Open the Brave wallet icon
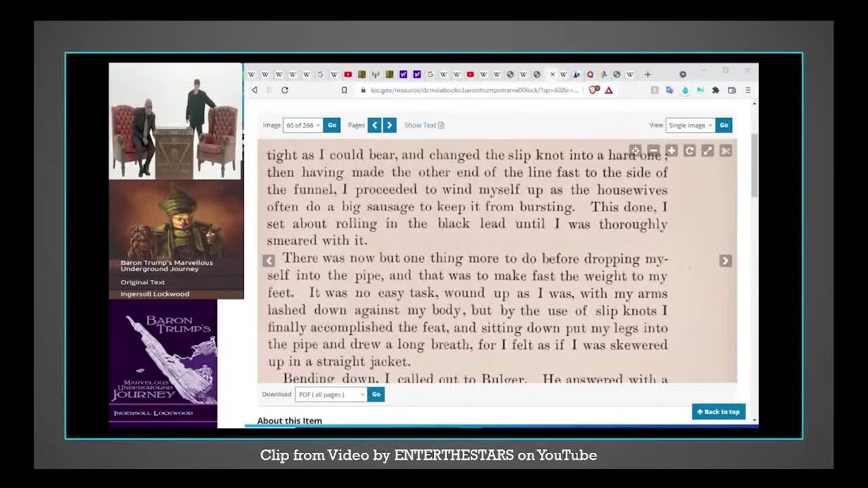This screenshot has width=868, height=488. 732,90
